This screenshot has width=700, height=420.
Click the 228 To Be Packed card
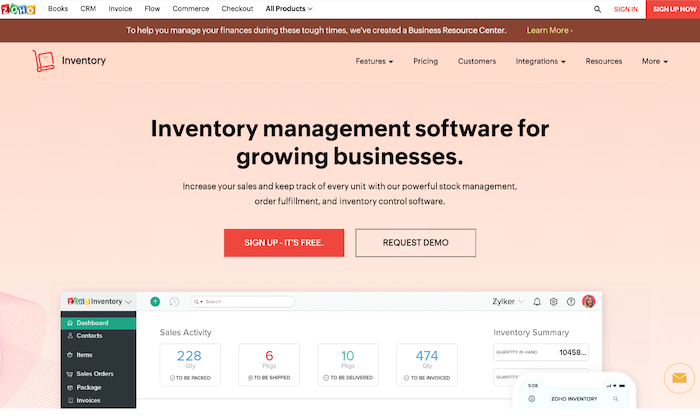coord(190,365)
